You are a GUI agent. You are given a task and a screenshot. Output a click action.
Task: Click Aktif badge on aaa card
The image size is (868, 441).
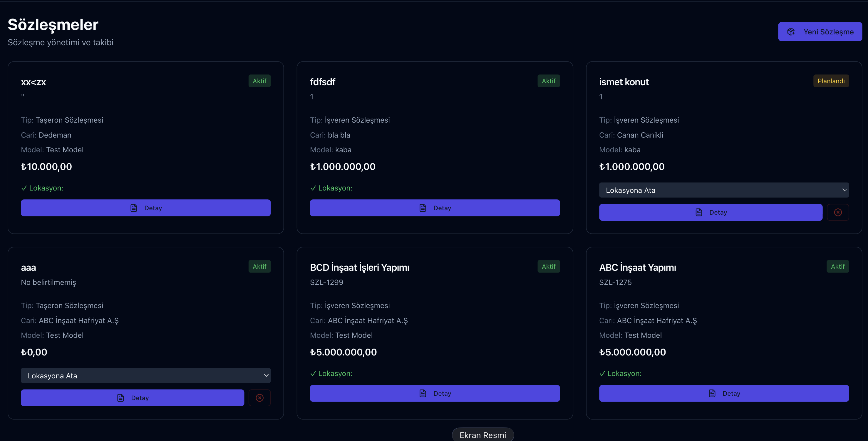click(259, 266)
